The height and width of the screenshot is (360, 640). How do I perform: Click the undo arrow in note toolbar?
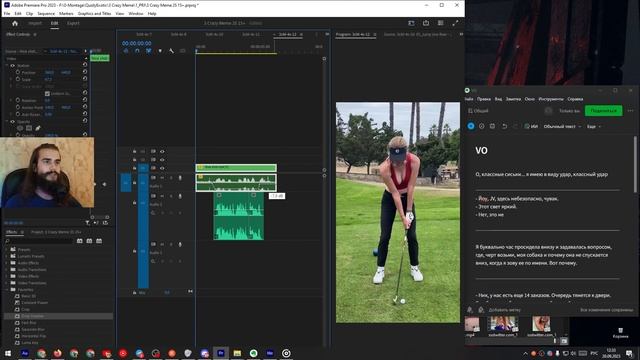tap(504, 127)
